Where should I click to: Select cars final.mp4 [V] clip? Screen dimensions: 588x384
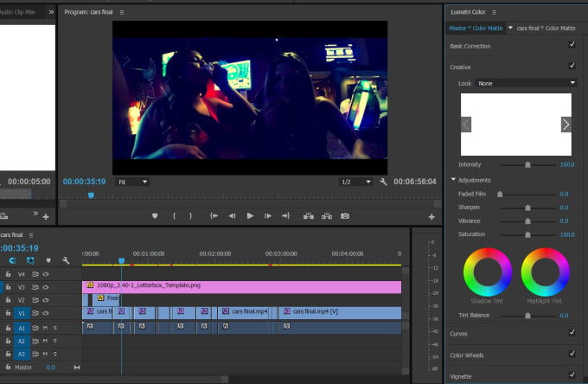[340, 313]
